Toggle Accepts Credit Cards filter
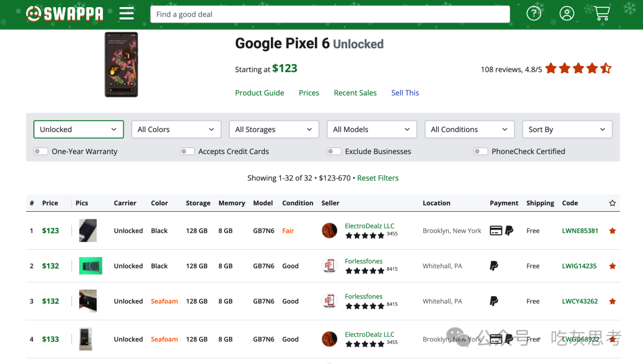Image resolution: width=643 pixels, height=364 pixels. (x=187, y=152)
